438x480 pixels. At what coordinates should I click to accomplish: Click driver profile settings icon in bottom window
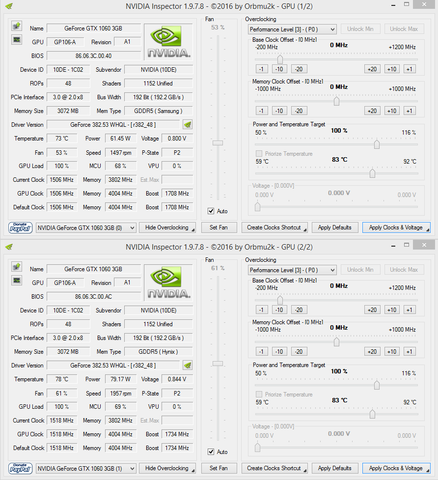pyautogui.click(x=188, y=365)
